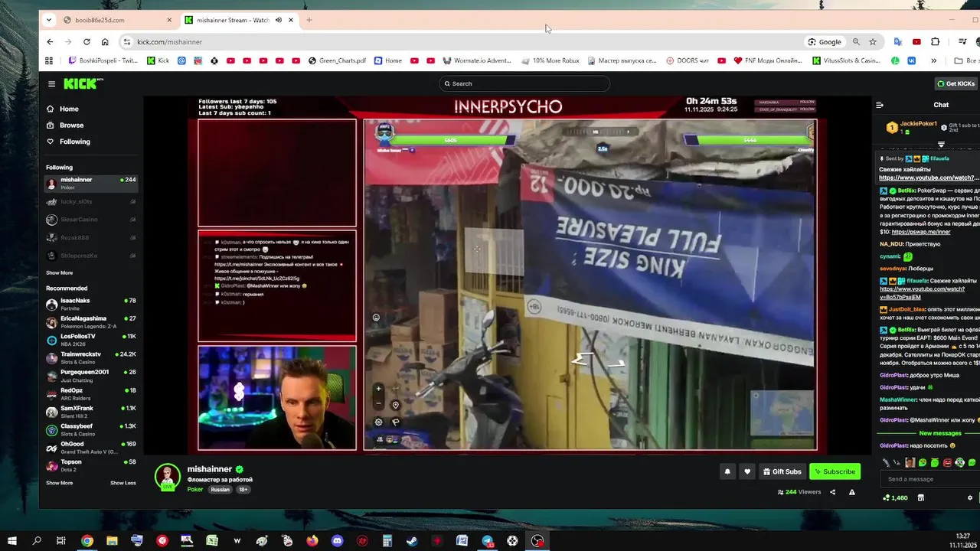The image size is (980, 551).
Task: Click the green Subscribe button
Action: (x=835, y=471)
